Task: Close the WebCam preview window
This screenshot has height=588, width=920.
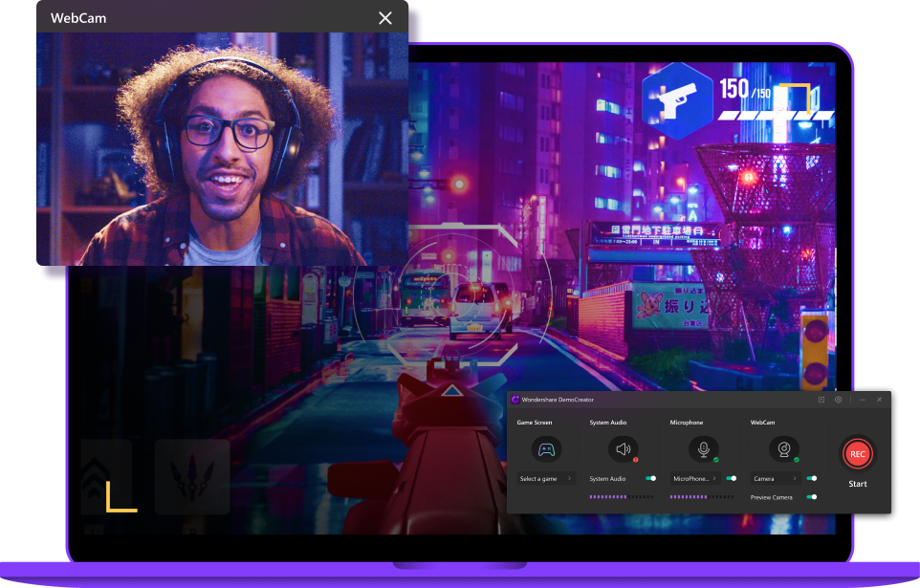Action: click(385, 18)
